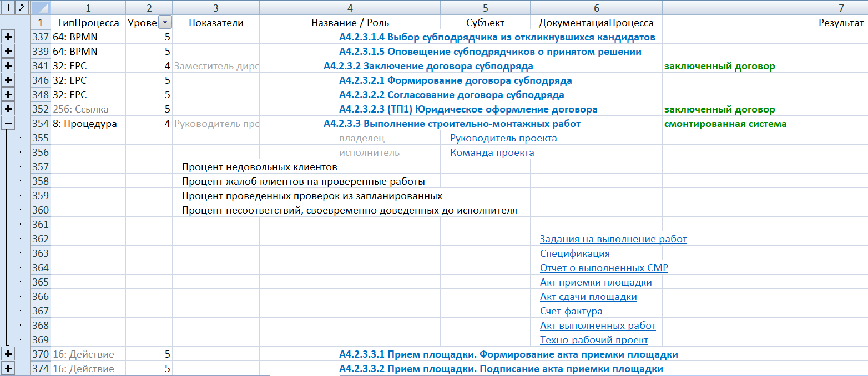Follow the Счет-фактура link

pyautogui.click(x=571, y=311)
